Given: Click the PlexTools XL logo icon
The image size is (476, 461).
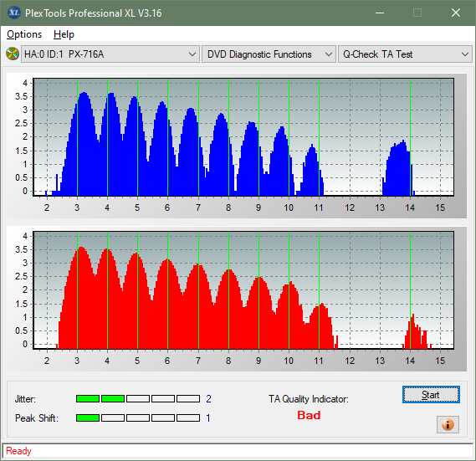Looking at the screenshot, I should pyautogui.click(x=13, y=13).
